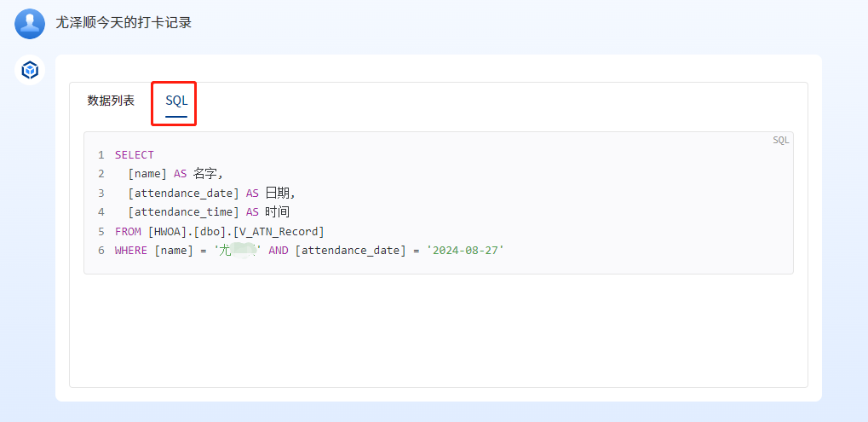The width and height of the screenshot is (868, 422).
Task: Click [attendance_time] column on line 4
Action: [183, 212]
